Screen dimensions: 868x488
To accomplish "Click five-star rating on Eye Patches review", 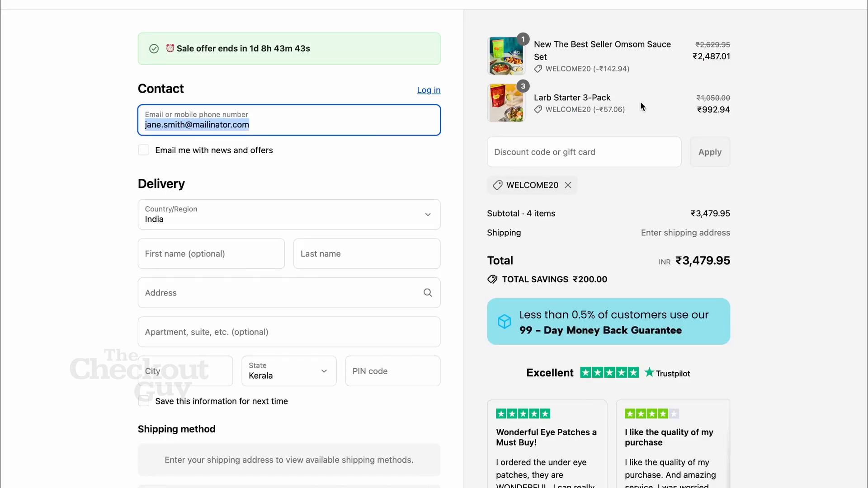I will pyautogui.click(x=523, y=414).
